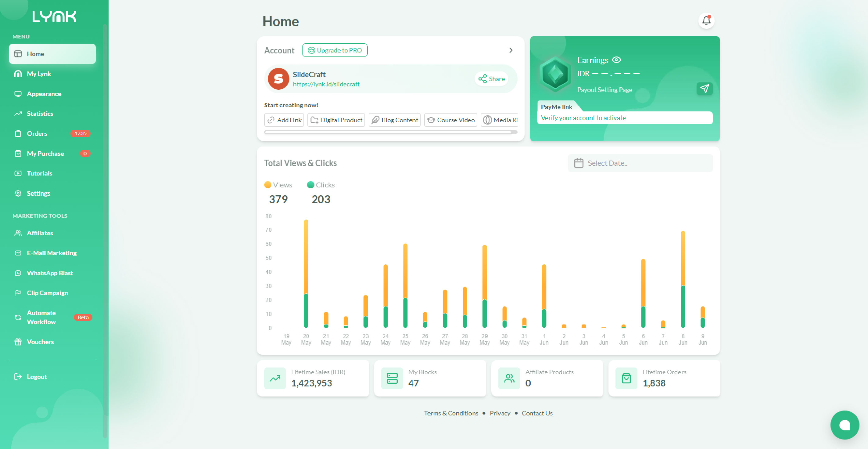Click the Blog Content button
This screenshot has width=868, height=449.
395,120
